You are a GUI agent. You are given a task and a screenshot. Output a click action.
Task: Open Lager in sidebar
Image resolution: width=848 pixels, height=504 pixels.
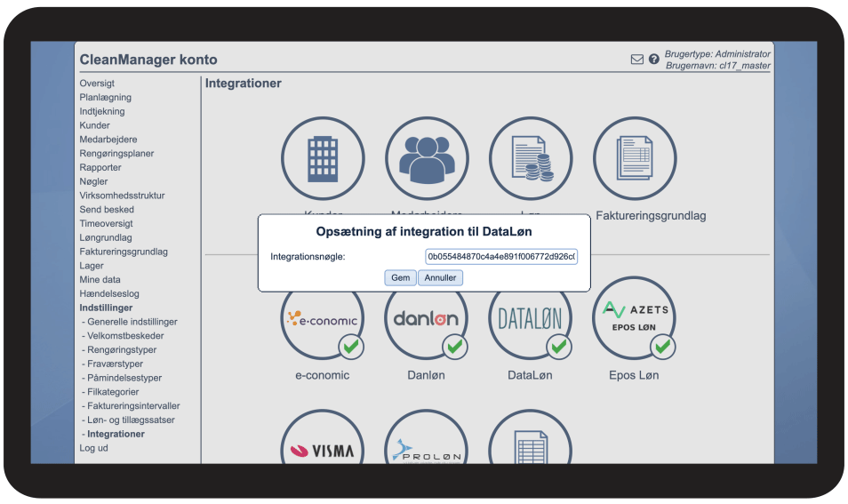pos(92,266)
